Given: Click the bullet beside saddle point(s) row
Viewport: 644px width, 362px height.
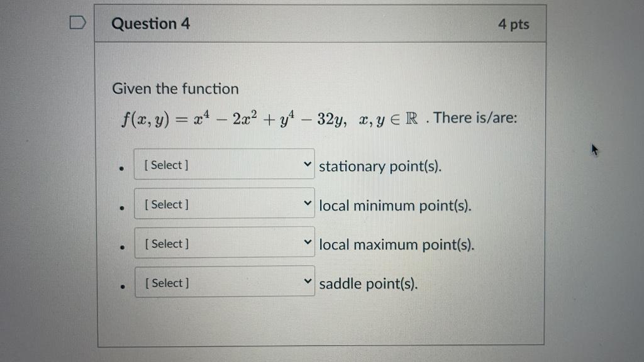Looking at the screenshot, I should pyautogui.click(x=121, y=287).
